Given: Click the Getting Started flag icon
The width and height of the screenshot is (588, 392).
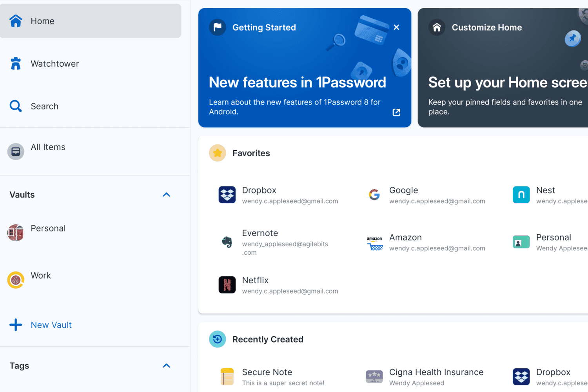Looking at the screenshot, I should 218,27.
